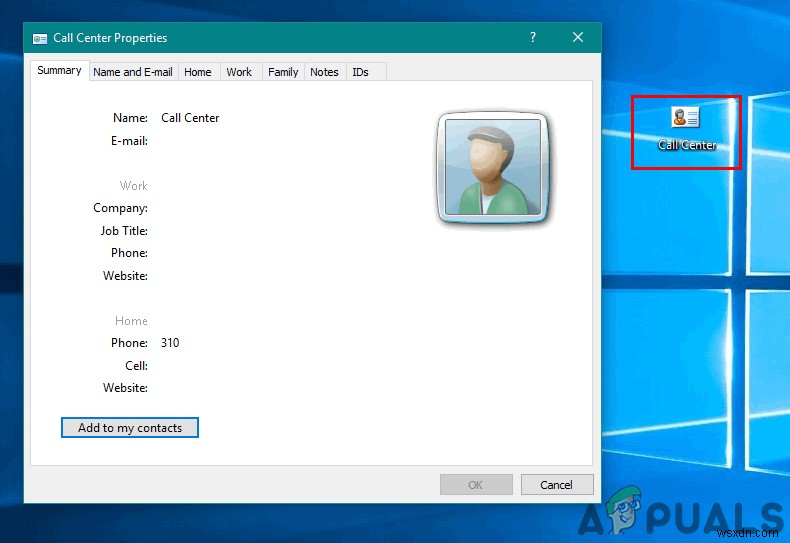Open the Name and E-mail tab

tap(133, 72)
